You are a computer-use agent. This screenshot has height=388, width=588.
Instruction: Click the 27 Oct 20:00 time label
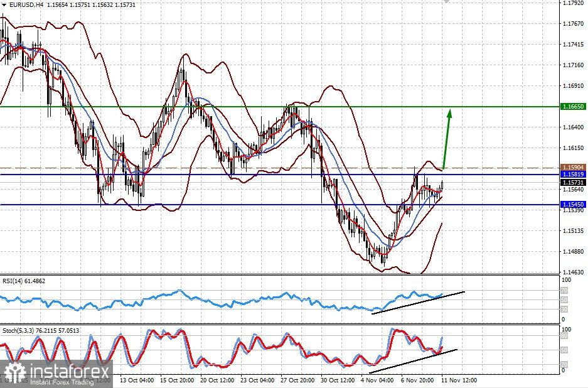click(297, 380)
